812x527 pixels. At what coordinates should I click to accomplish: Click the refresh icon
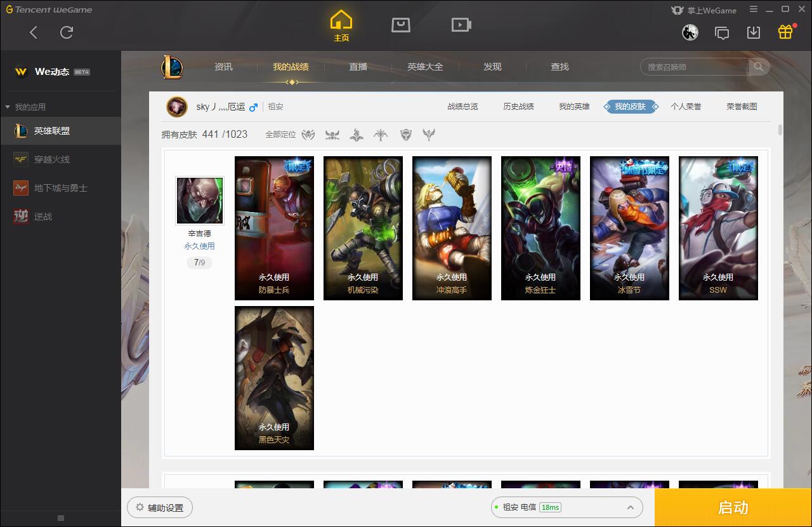click(67, 32)
